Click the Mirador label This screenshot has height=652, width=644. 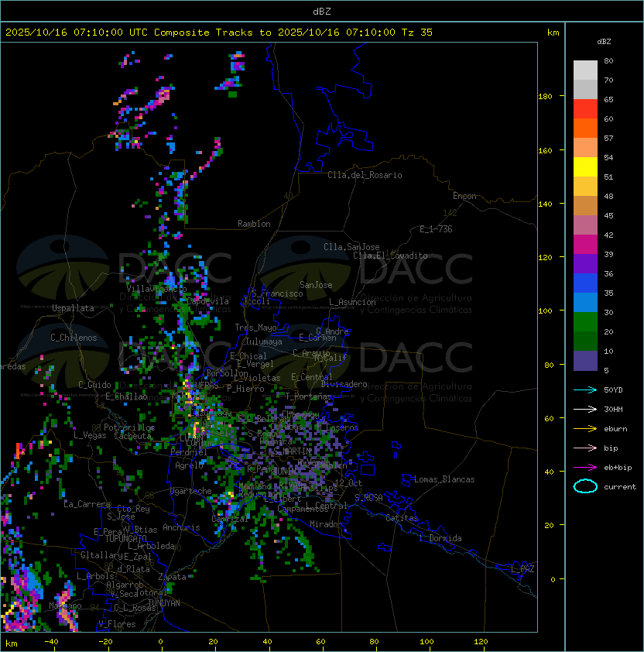click(x=327, y=524)
